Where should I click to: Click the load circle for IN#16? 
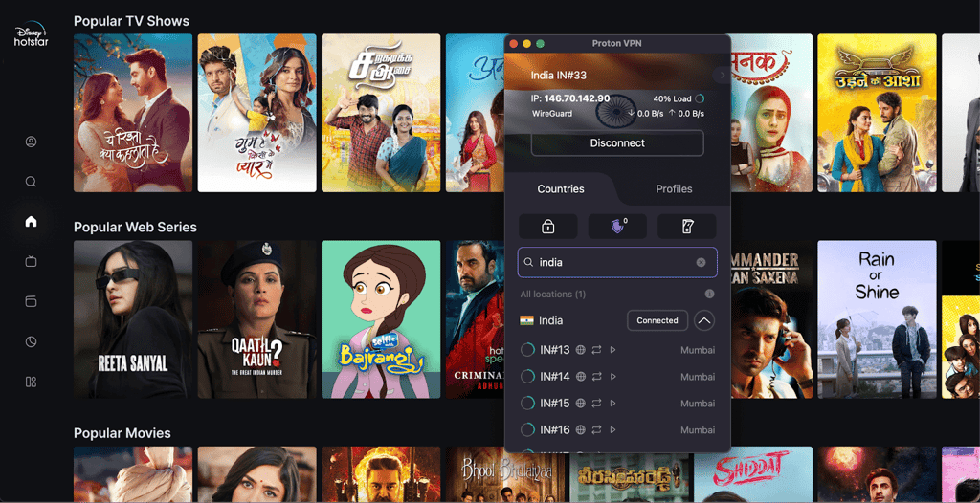[x=527, y=430]
